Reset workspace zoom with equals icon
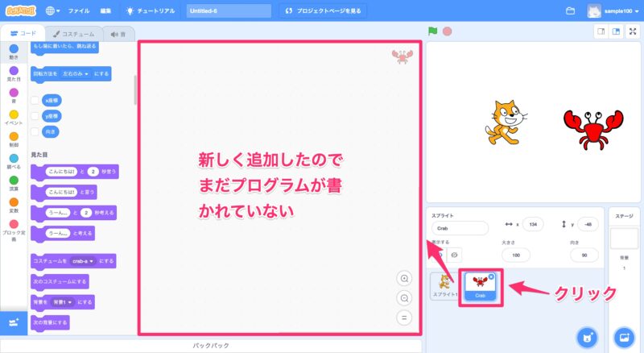Screen dimensions: 644x353 [405, 317]
